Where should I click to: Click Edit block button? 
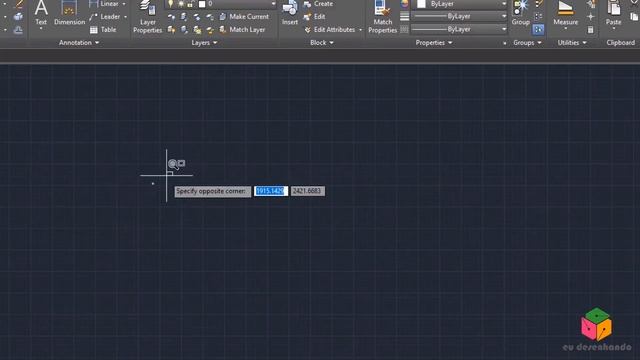(314, 17)
